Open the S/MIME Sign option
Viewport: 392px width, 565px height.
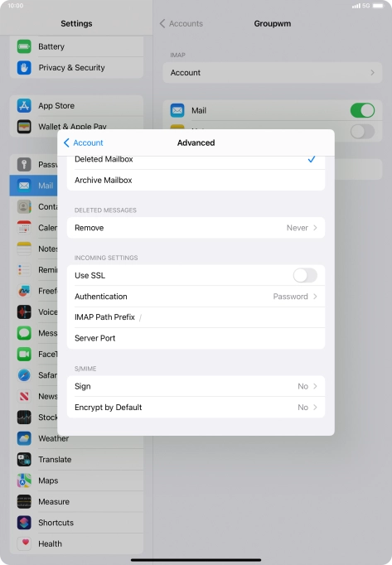coord(196,386)
